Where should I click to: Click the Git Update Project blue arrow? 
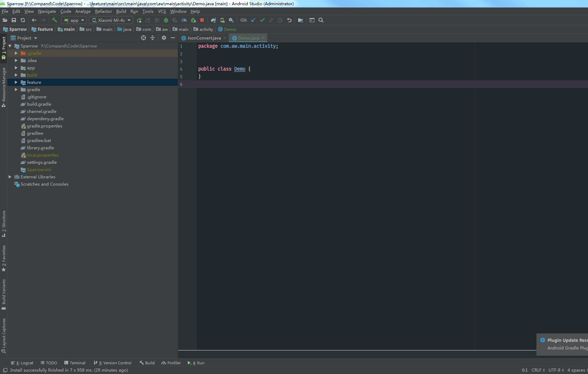[x=253, y=20]
